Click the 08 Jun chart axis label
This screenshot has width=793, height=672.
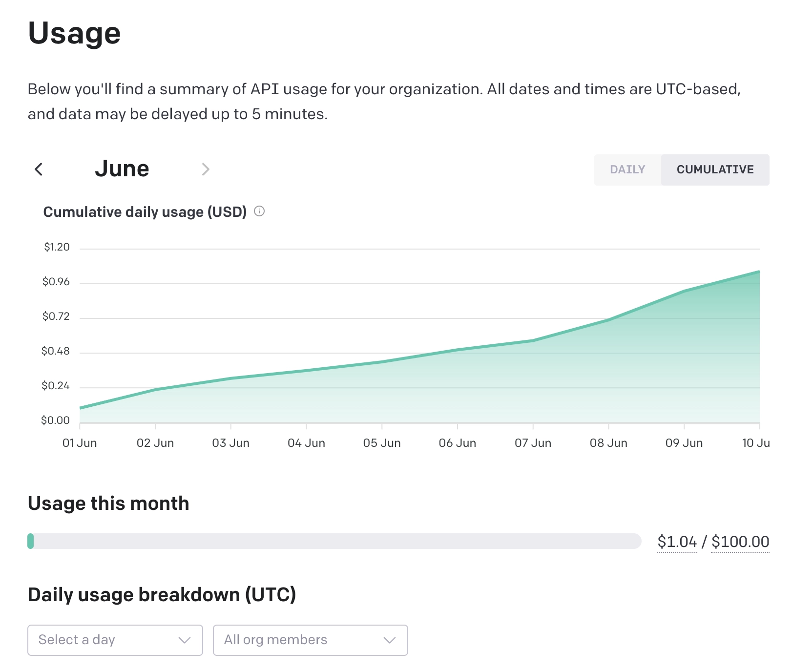coord(608,443)
